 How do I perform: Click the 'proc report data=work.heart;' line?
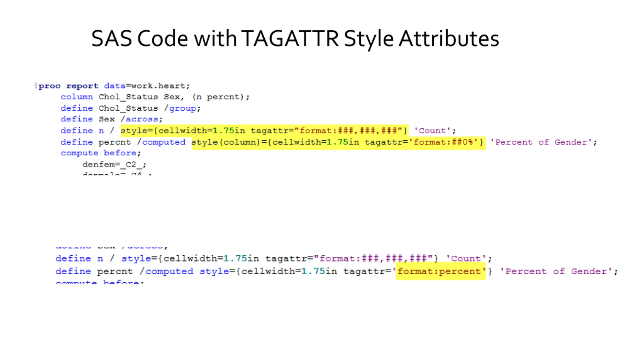point(114,86)
